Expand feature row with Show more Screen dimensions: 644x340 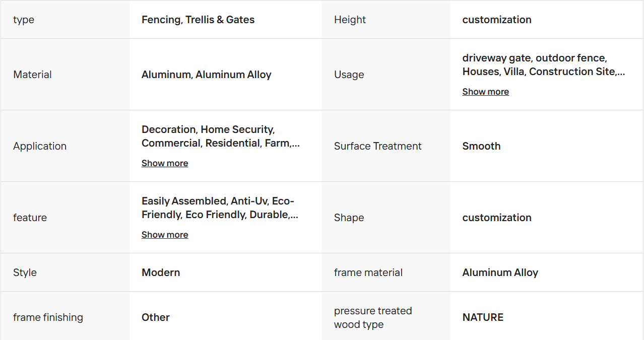[x=165, y=235]
